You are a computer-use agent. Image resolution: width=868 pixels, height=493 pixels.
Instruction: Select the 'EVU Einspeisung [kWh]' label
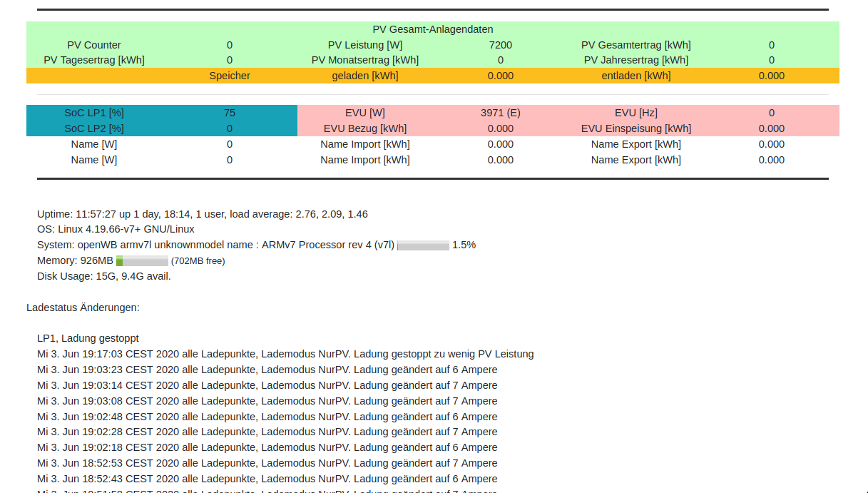[636, 128]
